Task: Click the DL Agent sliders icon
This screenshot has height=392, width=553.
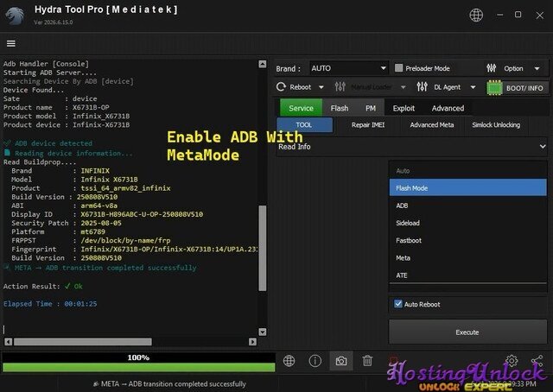Action: tap(423, 86)
